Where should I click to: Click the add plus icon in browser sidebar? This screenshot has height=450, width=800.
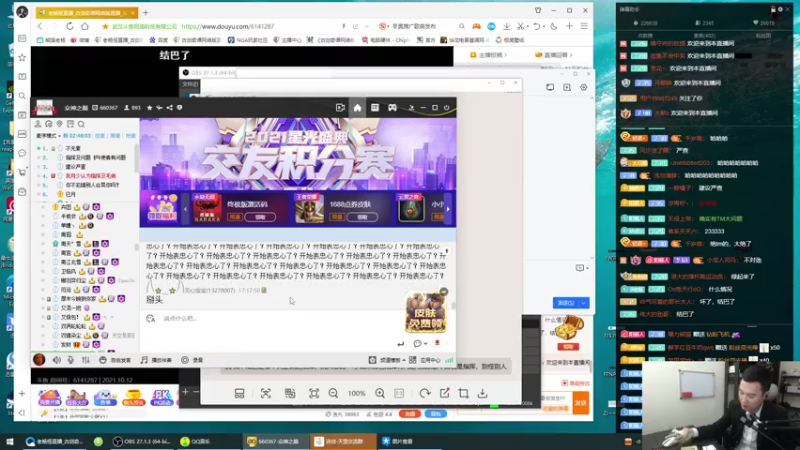coord(22,393)
